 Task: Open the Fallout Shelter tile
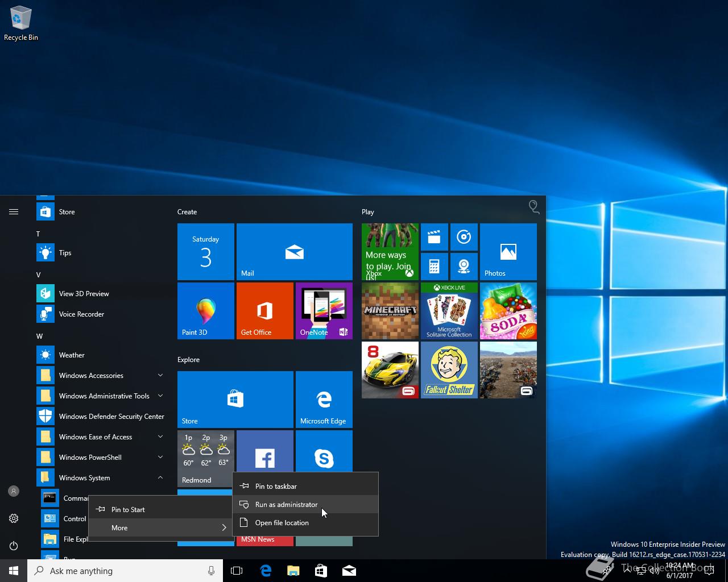pyautogui.click(x=449, y=370)
